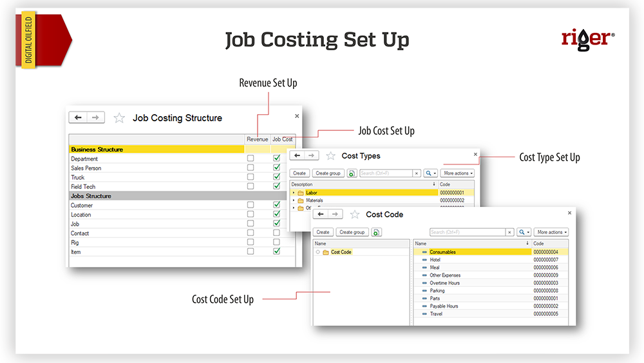This screenshot has height=363, width=644.
Task: Favorite Job Costing Structure with star icon
Action: click(x=119, y=118)
